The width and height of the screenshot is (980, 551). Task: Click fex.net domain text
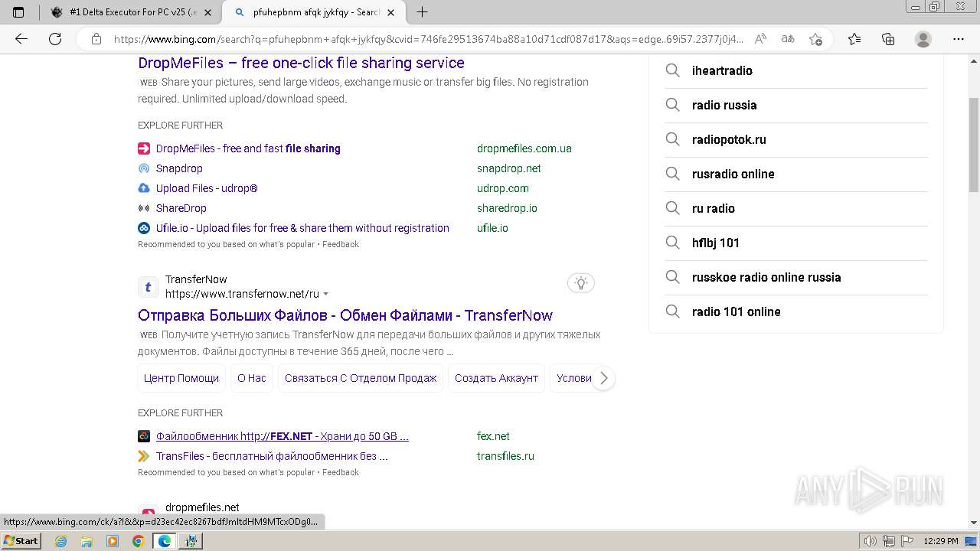pyautogui.click(x=493, y=436)
